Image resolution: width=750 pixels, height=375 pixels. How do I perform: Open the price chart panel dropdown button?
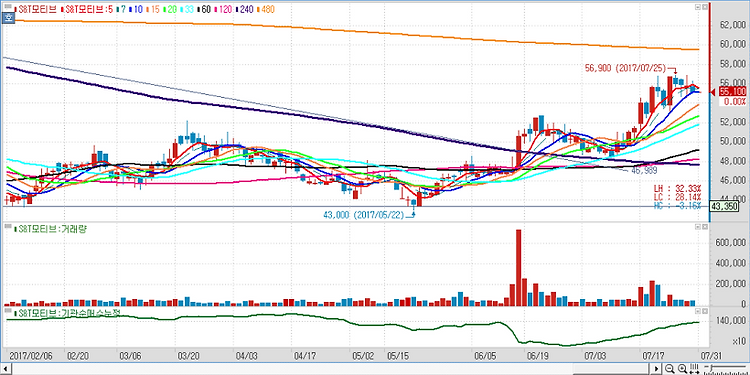pos(698,7)
